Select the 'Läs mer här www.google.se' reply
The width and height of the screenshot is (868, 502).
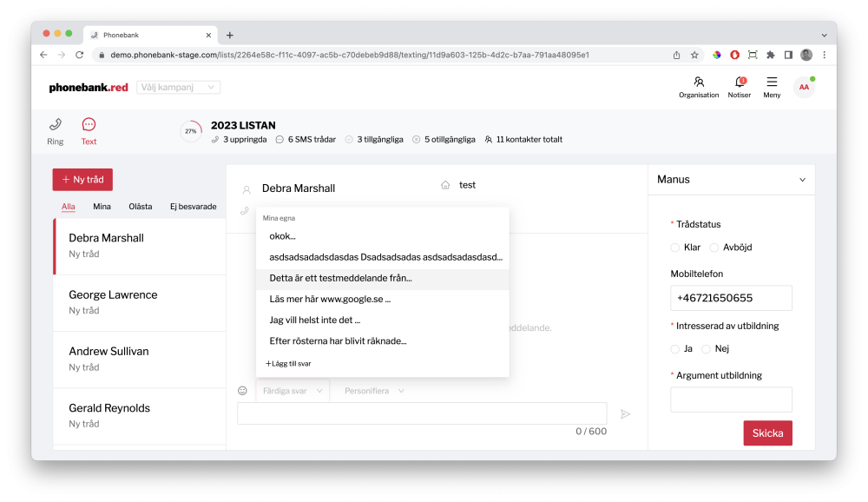330,299
